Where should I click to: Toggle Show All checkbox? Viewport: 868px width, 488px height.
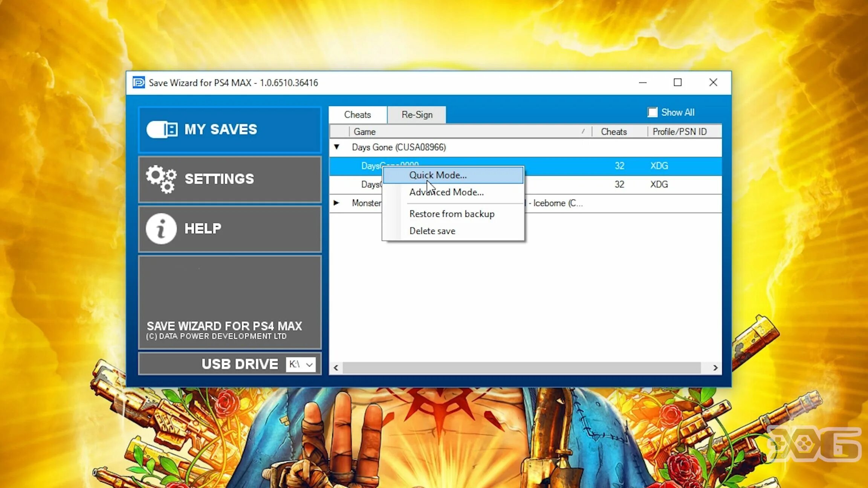point(653,113)
